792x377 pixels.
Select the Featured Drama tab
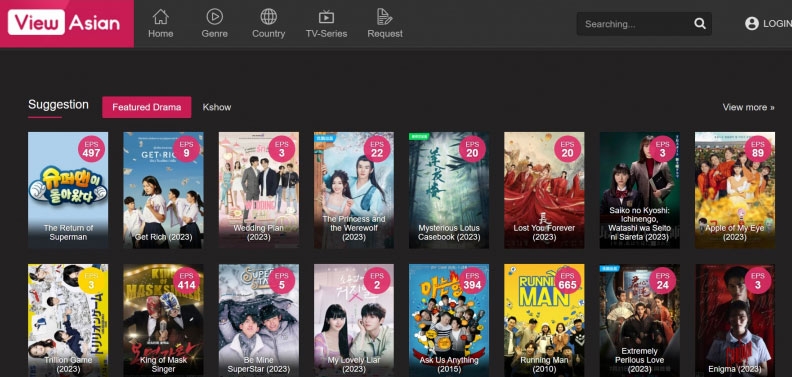(x=146, y=107)
